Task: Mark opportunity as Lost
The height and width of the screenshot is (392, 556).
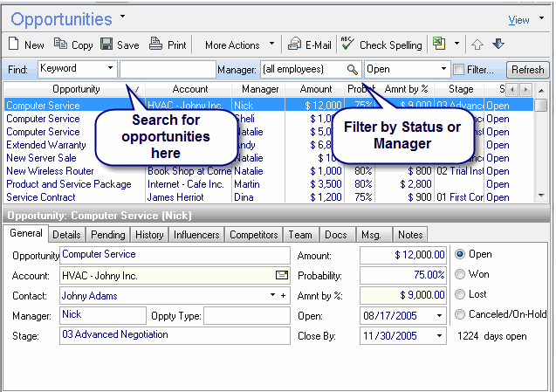Action: [x=461, y=295]
